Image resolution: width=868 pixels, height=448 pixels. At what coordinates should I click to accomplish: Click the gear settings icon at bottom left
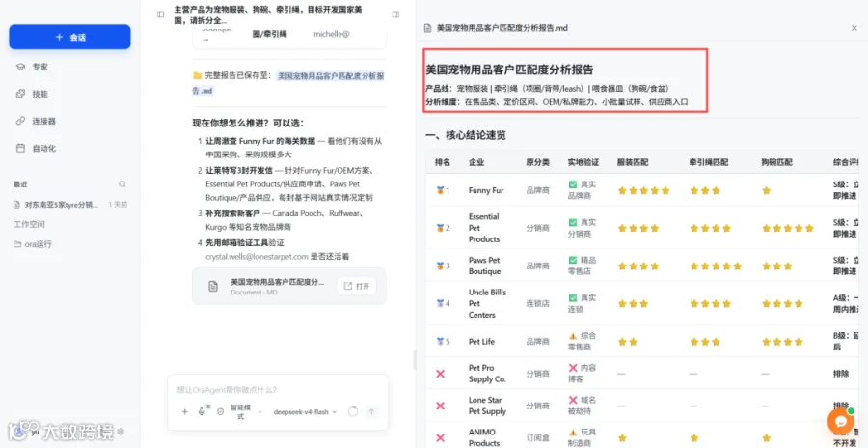coord(121,432)
